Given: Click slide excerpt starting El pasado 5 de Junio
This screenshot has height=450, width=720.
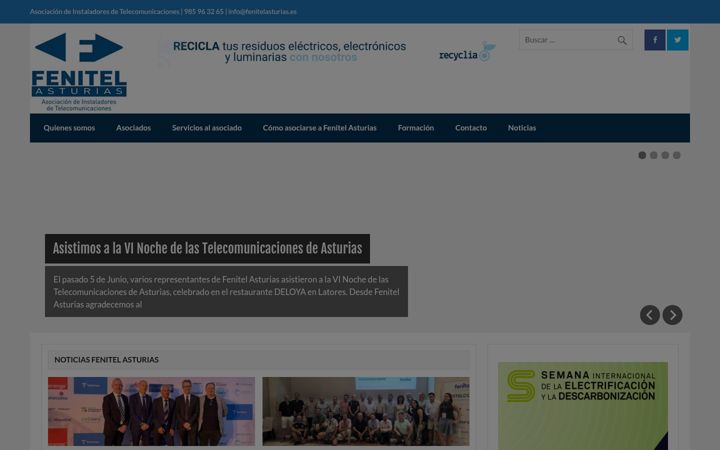Looking at the screenshot, I should [x=226, y=292].
